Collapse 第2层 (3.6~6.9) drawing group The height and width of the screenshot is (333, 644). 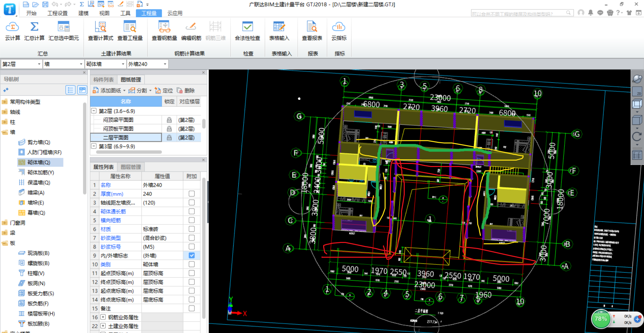(94, 111)
